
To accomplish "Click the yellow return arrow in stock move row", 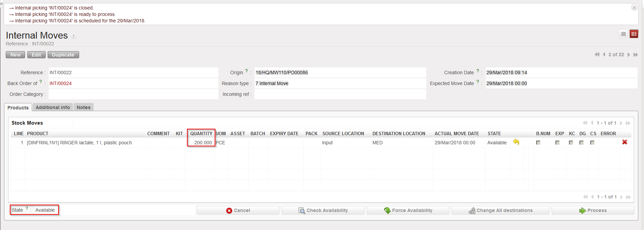I will [516, 142].
